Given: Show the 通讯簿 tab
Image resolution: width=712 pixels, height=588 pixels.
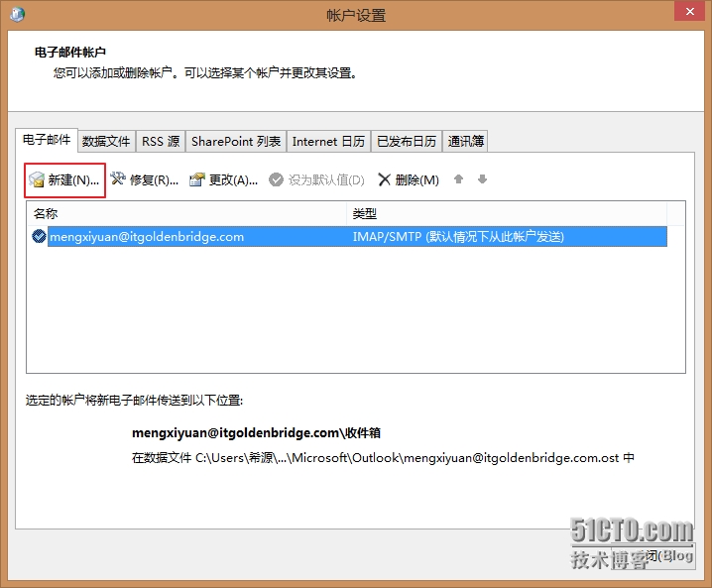Looking at the screenshot, I should click(x=466, y=142).
